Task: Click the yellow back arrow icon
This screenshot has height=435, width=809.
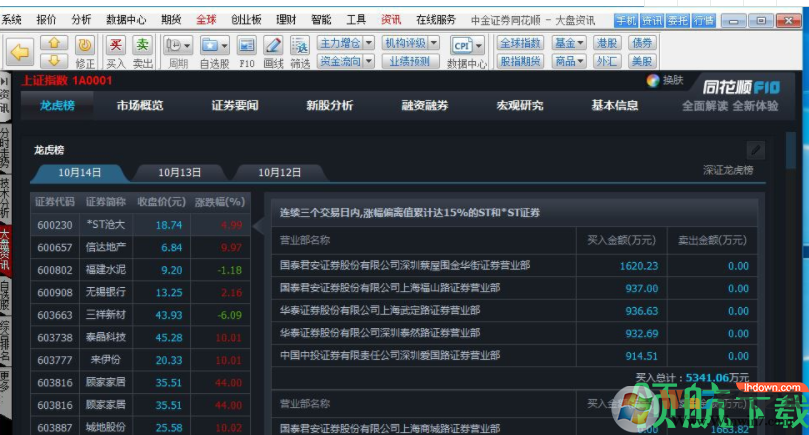Action: 21,50
